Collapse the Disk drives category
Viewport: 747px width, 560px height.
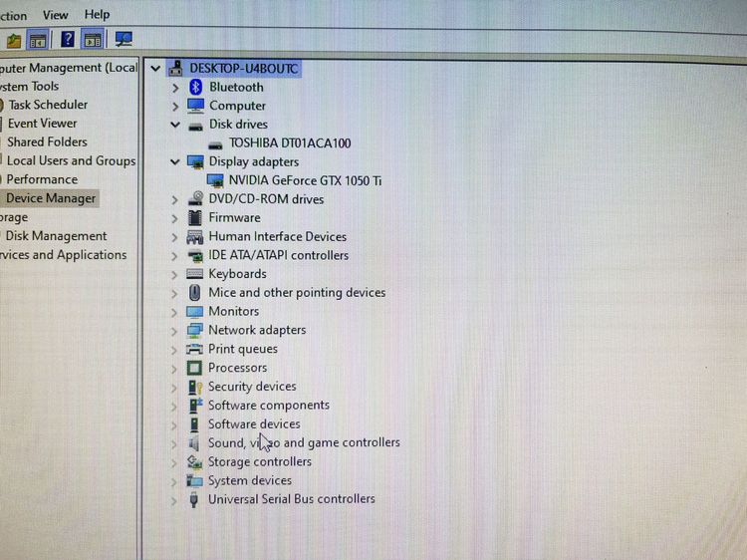pyautogui.click(x=175, y=125)
